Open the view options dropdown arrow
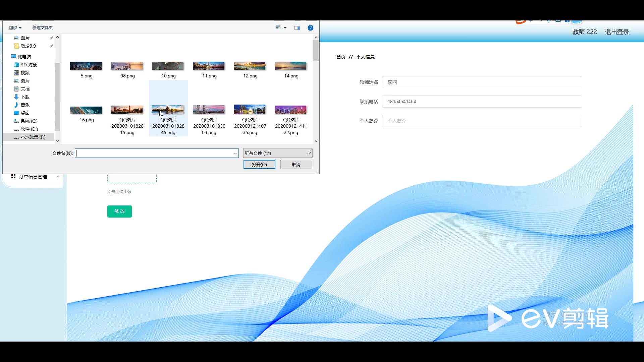644x362 pixels. point(285,28)
